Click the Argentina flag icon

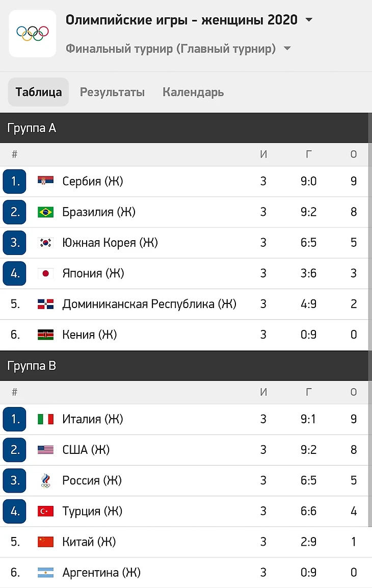click(45, 573)
